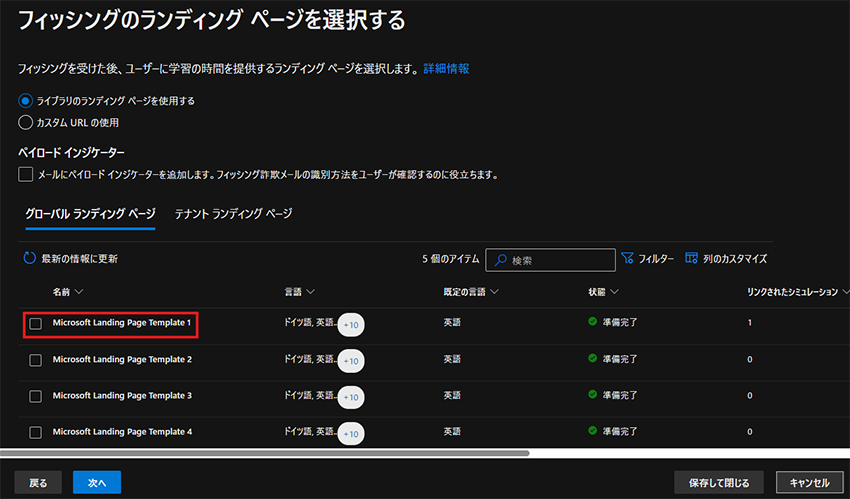Open Microsoft Landing Page Template 4 name
The image size is (850, 499).
pos(122,432)
